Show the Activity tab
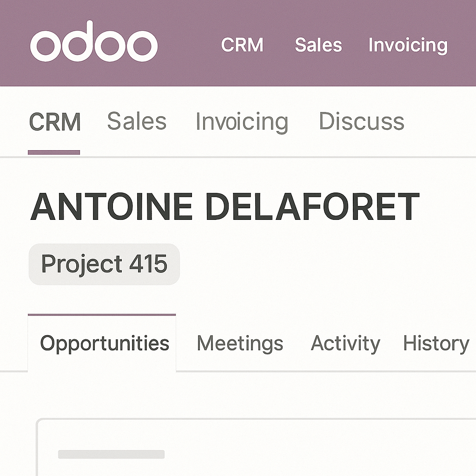 [x=345, y=344]
